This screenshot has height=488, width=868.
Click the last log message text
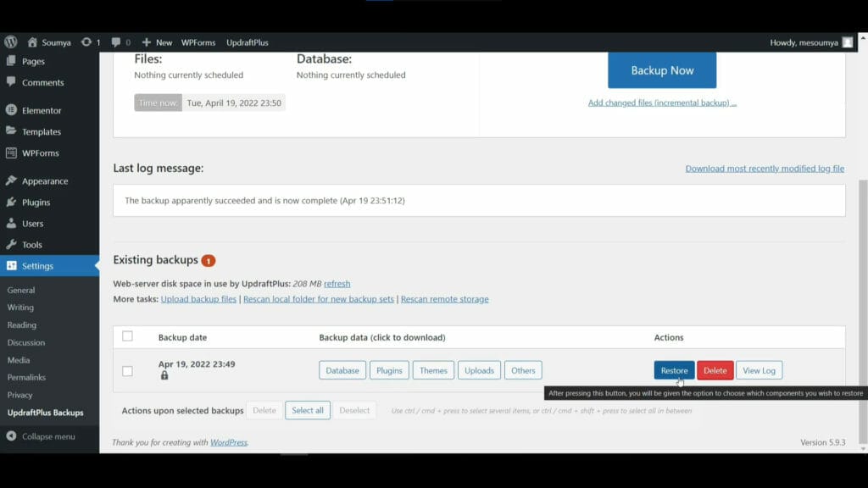point(264,200)
